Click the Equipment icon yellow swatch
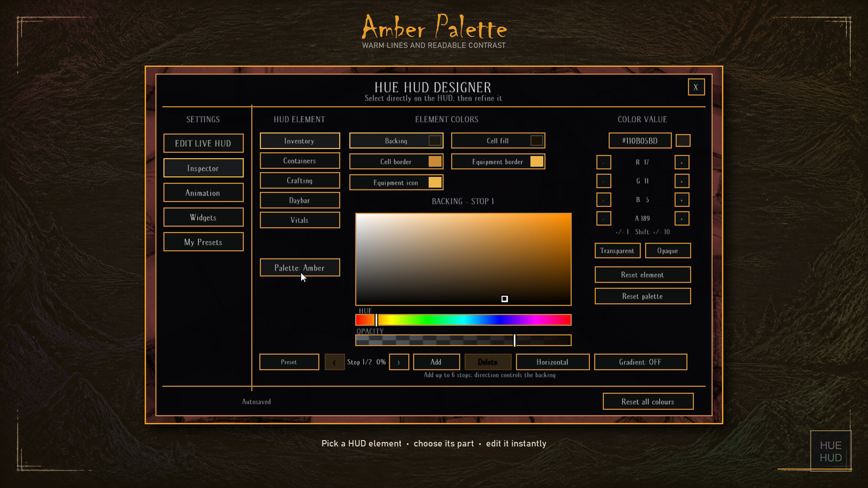The width and height of the screenshot is (868, 488). [435, 183]
